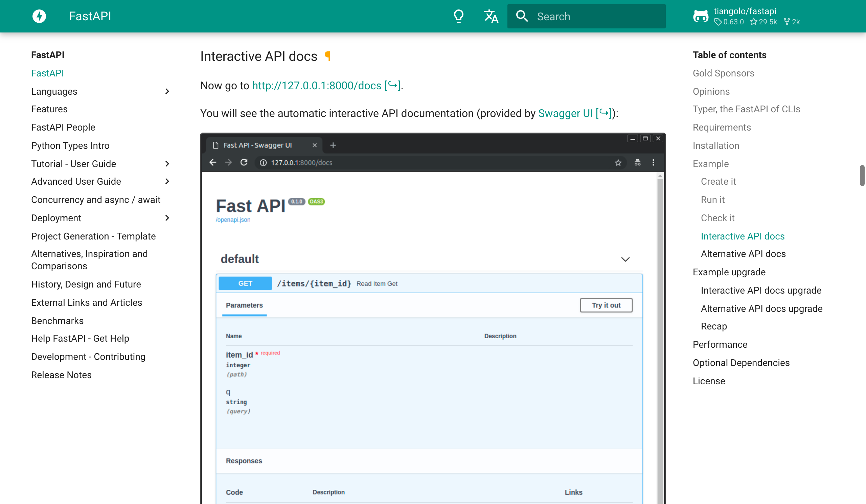Toggle the light bulb color scheme icon

[459, 16]
